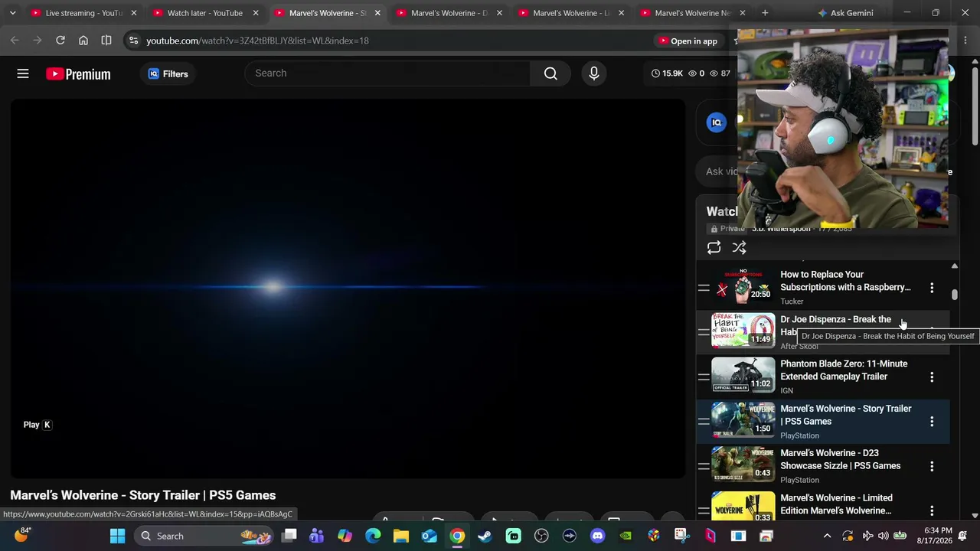The image size is (980, 551).
Task: Open the volume control in system tray
Action: pyautogui.click(x=883, y=536)
